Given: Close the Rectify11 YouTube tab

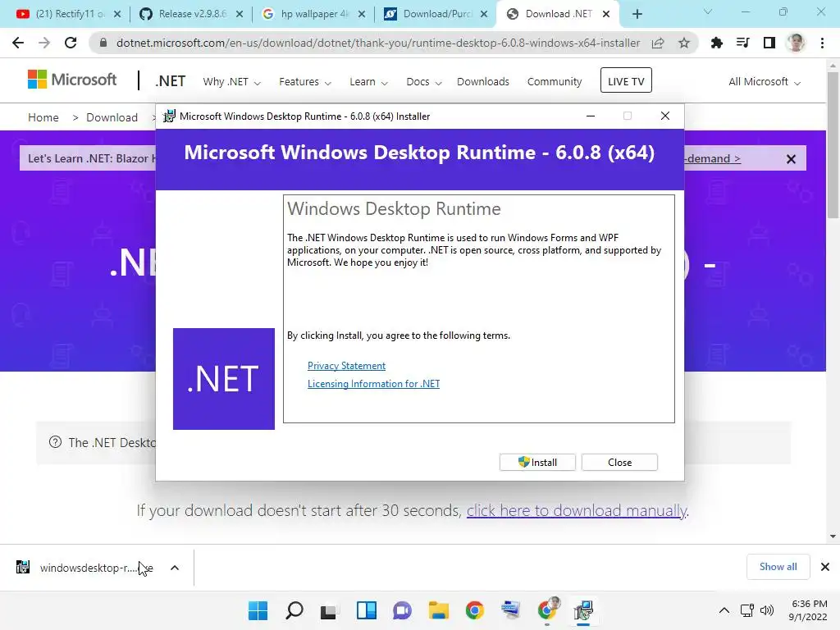Looking at the screenshot, I should tap(117, 14).
